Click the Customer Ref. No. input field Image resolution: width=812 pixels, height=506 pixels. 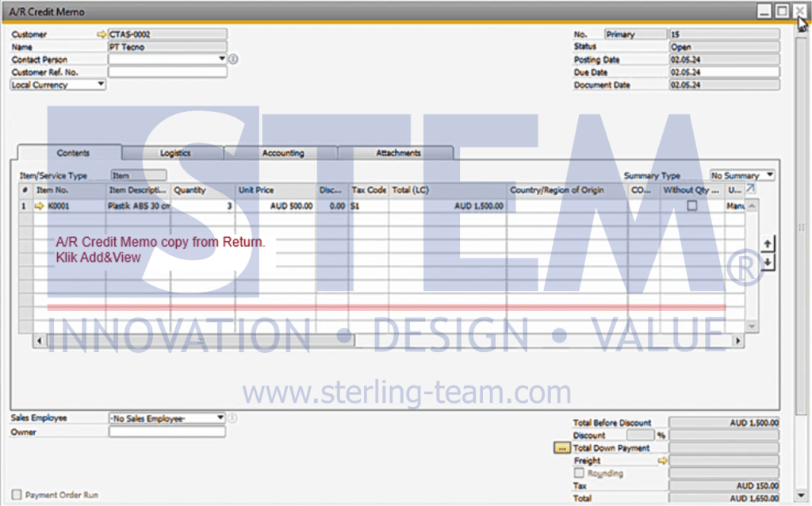[167, 72]
